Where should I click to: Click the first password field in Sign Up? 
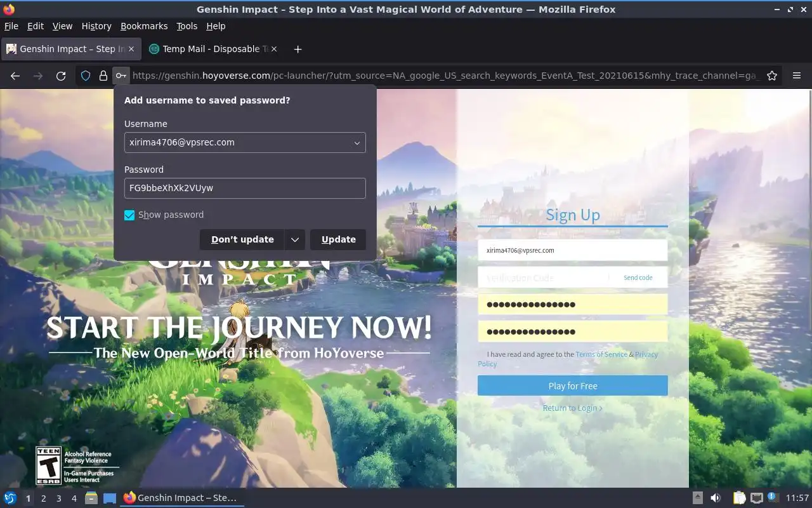tap(573, 304)
